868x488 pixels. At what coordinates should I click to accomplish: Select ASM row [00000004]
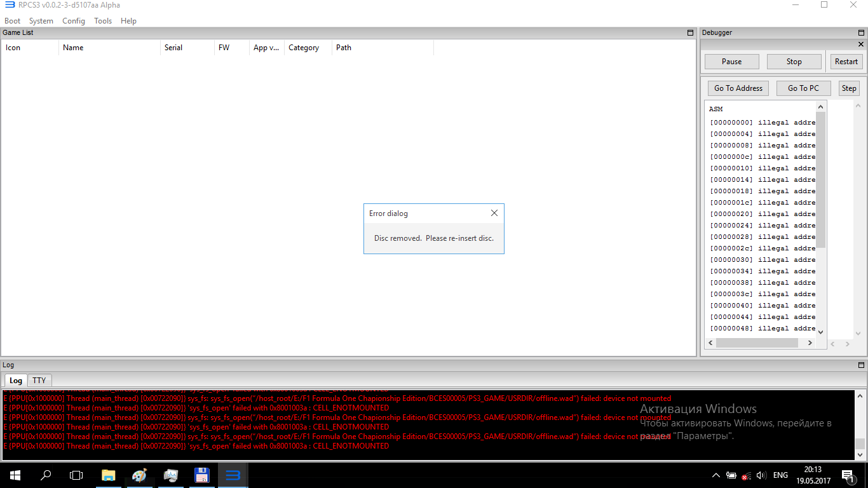(x=762, y=134)
